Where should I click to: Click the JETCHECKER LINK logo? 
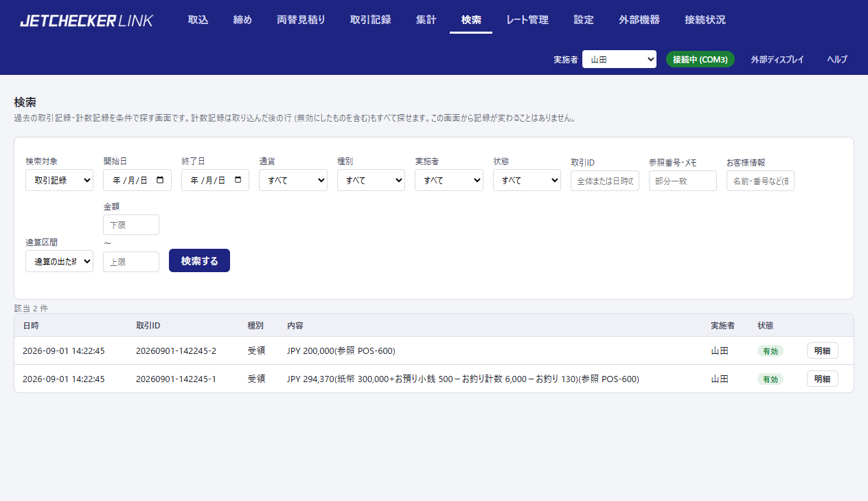(87, 21)
